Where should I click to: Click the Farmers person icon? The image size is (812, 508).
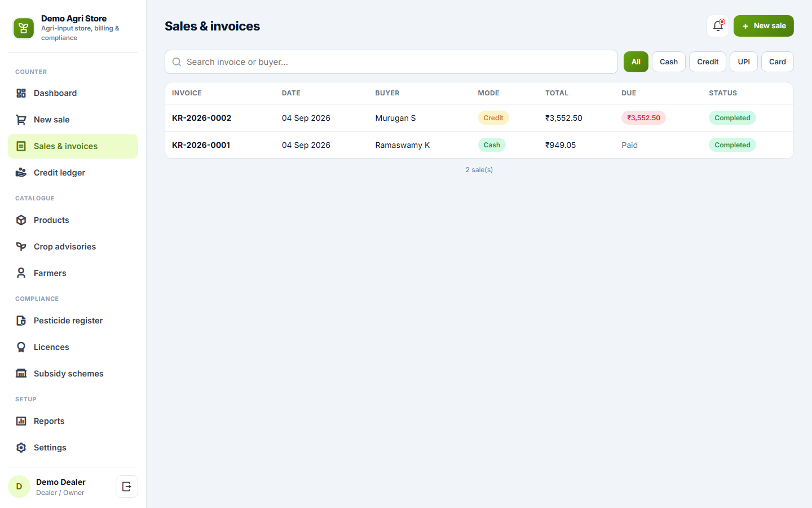(x=21, y=273)
